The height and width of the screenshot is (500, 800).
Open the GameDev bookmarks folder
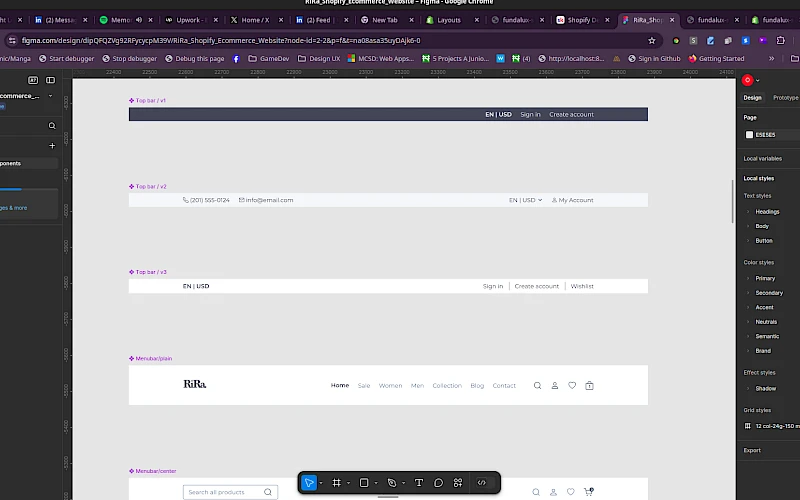point(269,59)
